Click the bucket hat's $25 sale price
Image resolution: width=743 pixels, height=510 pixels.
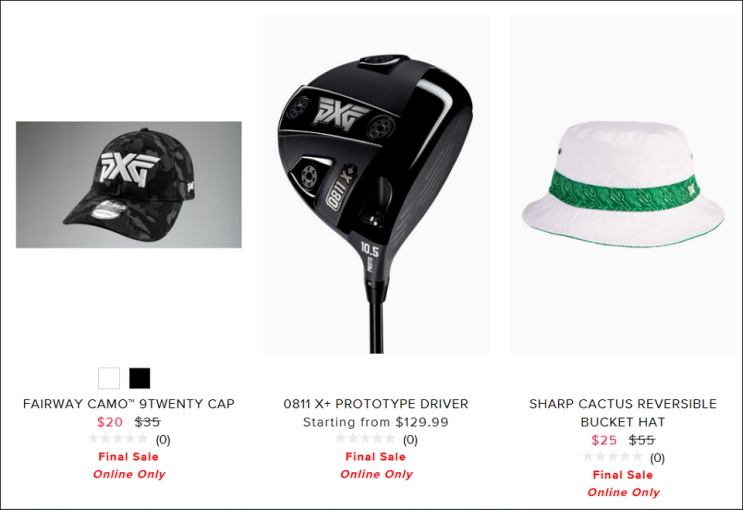click(604, 440)
